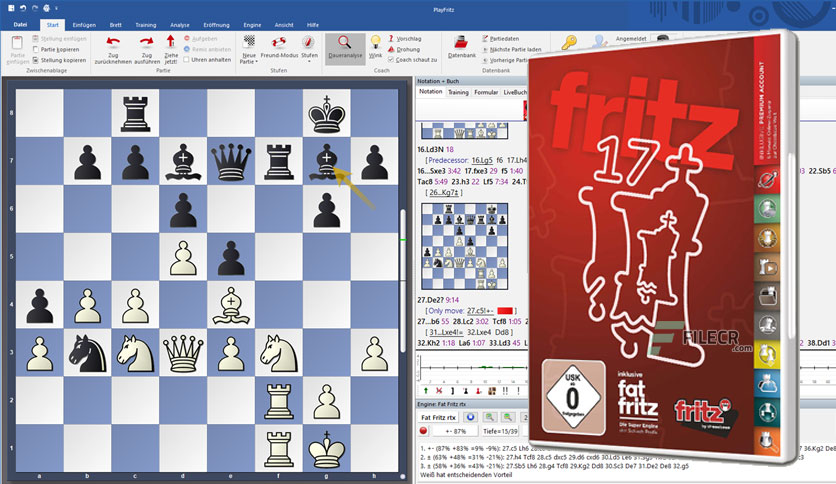This screenshot has width=836, height=484.
Task: Click the small board annotation icon
Action: pos(492,391)
